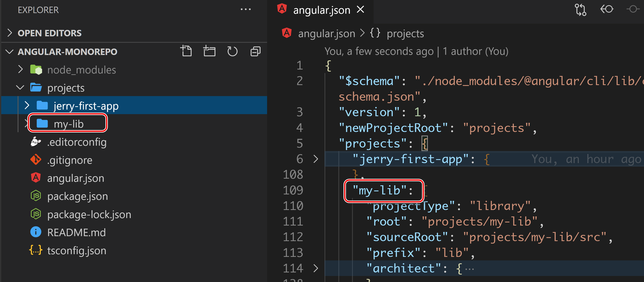Select the my-lib folder in explorer
The height and width of the screenshot is (282, 644).
pos(69,124)
